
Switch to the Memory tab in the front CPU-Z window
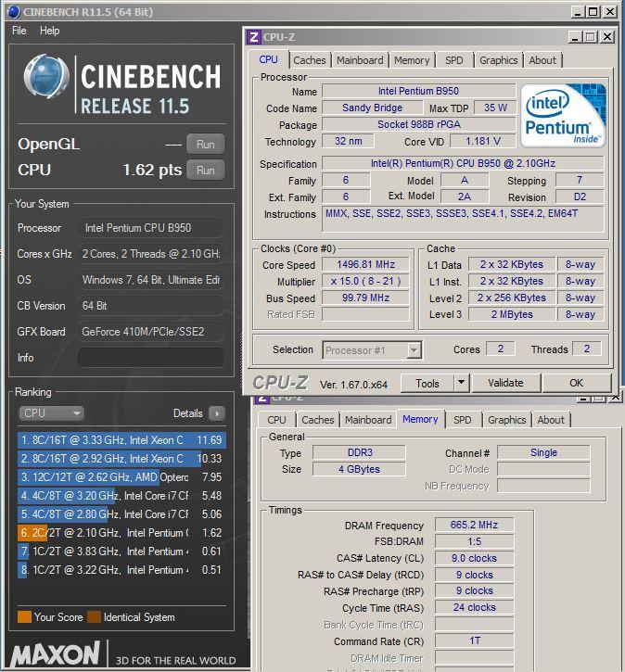tap(412, 60)
